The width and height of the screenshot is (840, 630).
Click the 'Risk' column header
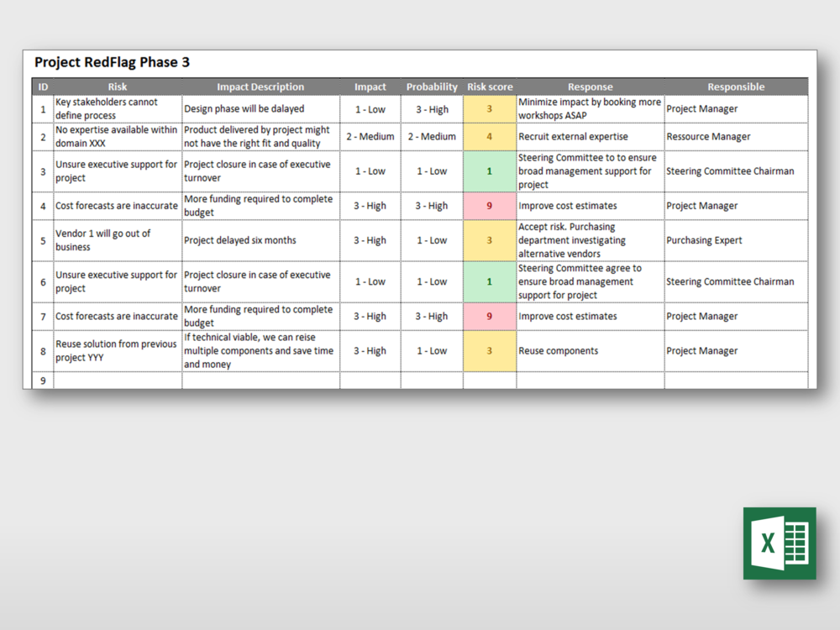click(x=118, y=87)
